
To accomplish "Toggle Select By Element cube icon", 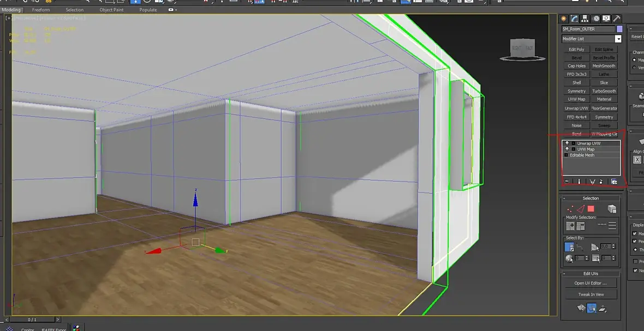I will pos(612,209).
